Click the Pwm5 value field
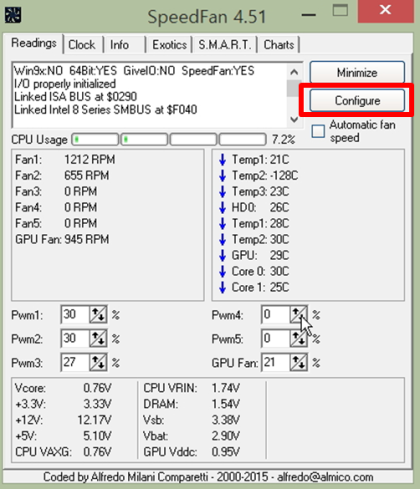The height and width of the screenshot is (489, 420). tap(275, 338)
